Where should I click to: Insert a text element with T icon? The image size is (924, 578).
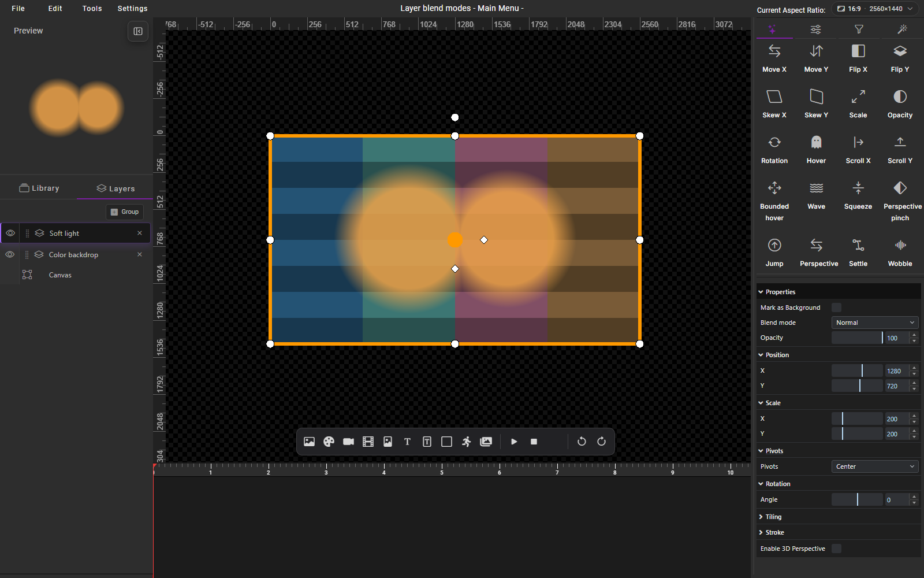tap(407, 442)
